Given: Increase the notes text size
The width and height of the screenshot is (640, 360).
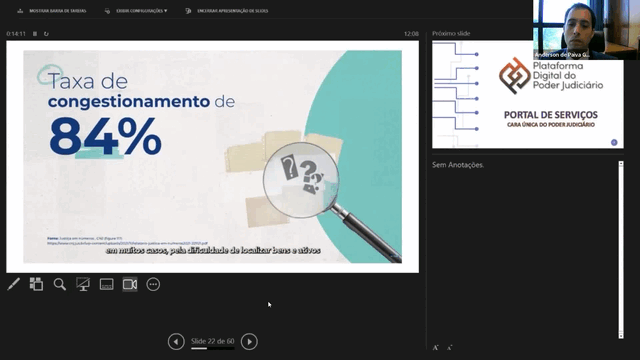Looking at the screenshot, I should [x=436, y=348].
